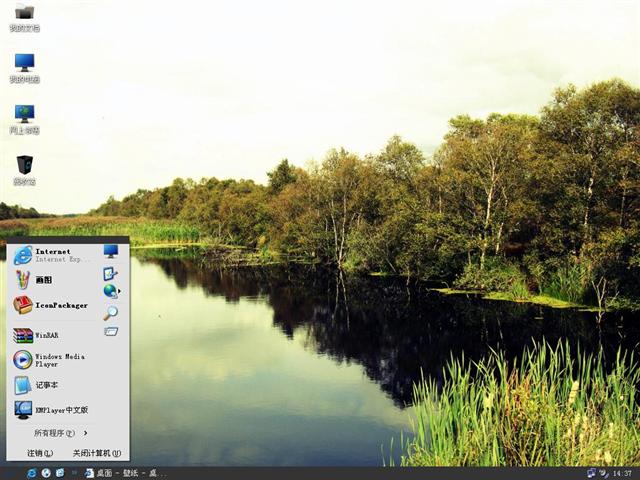640x480 pixels.
Task: Expand the globe icon submenu in start menu
Action: (x=111, y=291)
